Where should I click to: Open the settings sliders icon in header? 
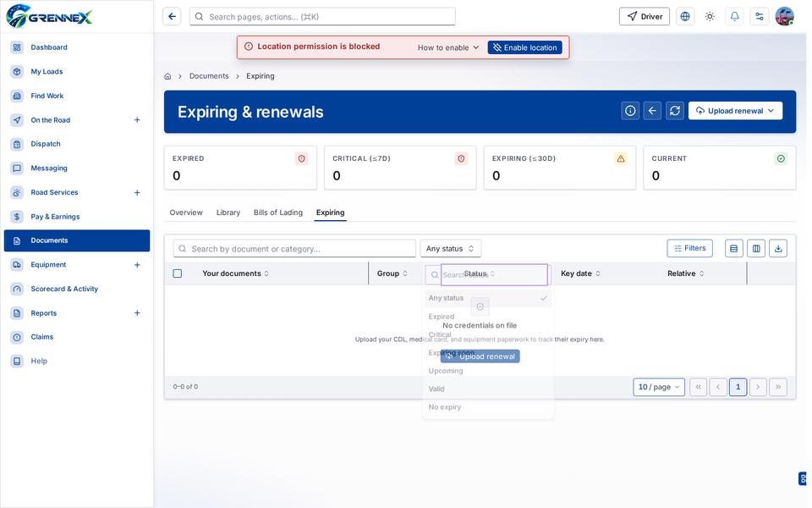point(760,17)
